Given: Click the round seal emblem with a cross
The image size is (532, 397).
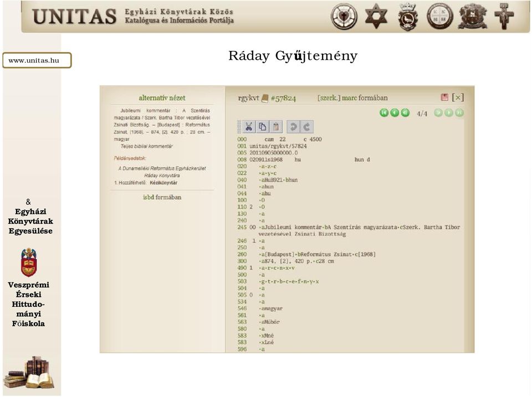Looking at the screenshot, I should (439, 16).
